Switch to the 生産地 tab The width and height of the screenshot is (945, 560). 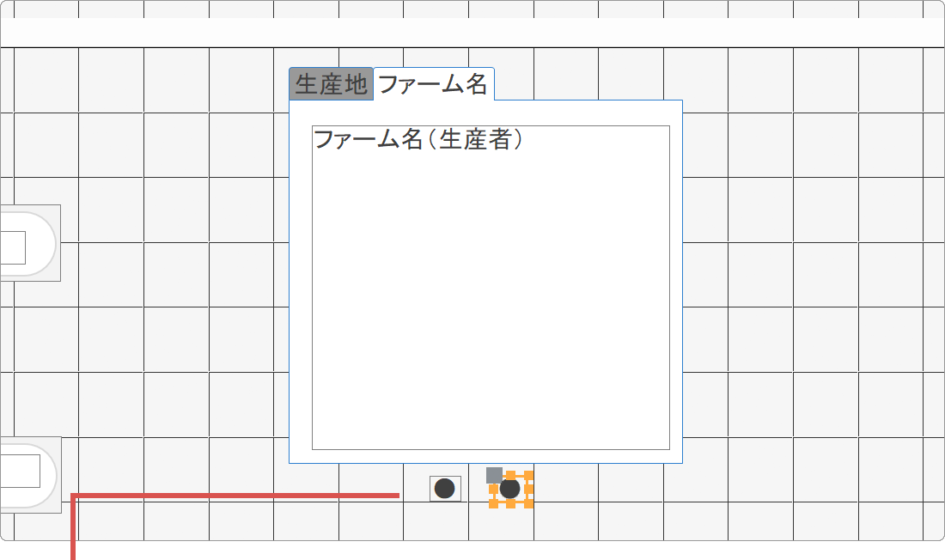coord(331,84)
